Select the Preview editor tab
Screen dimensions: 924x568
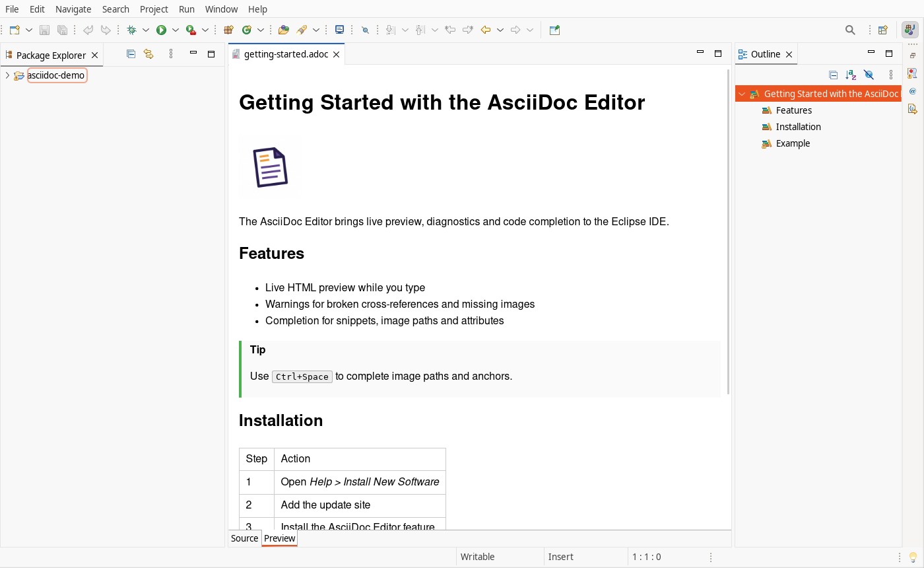point(280,538)
